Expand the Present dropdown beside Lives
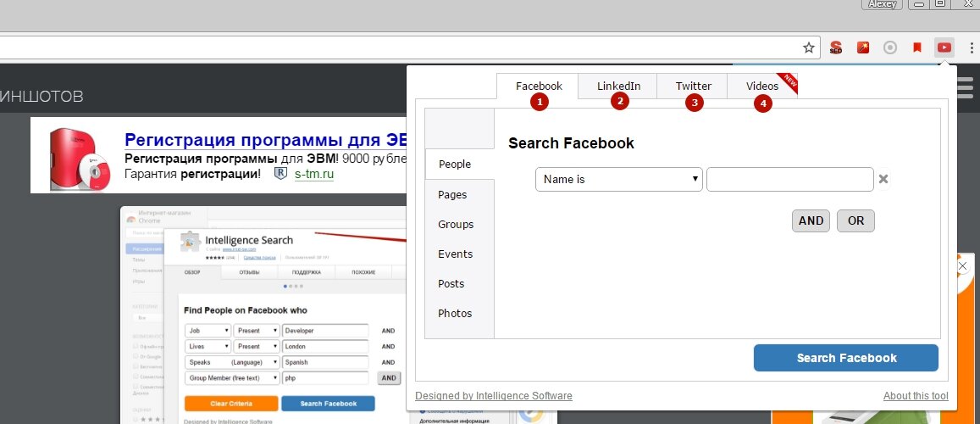This screenshot has width=980, height=424. (257, 346)
